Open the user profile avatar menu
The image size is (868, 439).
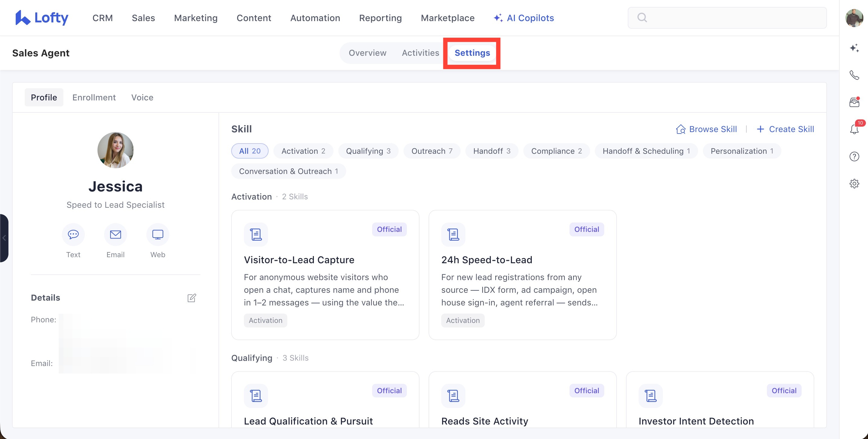pyautogui.click(x=854, y=18)
